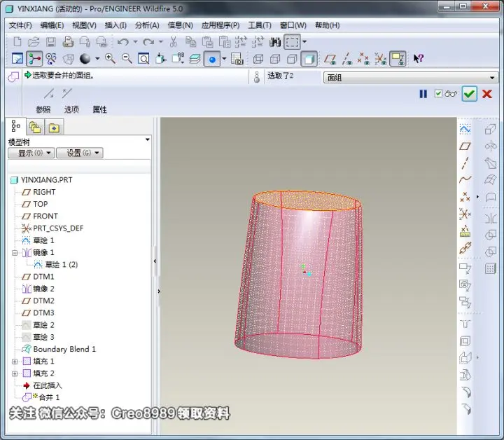Select Boundary Blend 1 in model tree
The width and height of the screenshot is (504, 440).
(64, 349)
